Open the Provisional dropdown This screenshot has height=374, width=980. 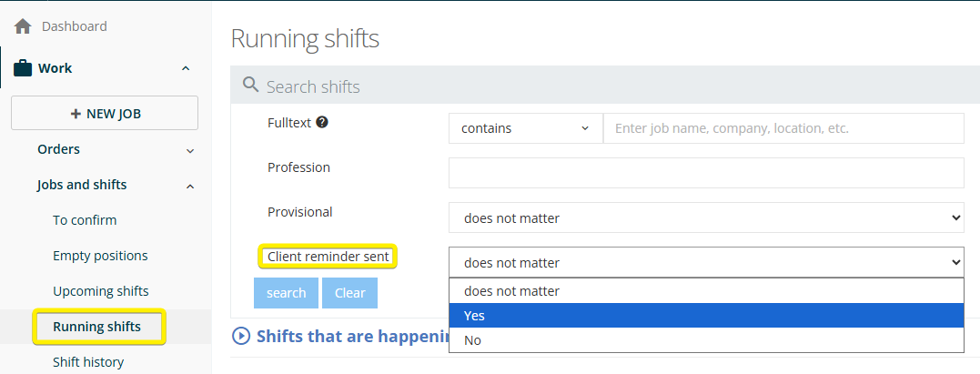705,217
